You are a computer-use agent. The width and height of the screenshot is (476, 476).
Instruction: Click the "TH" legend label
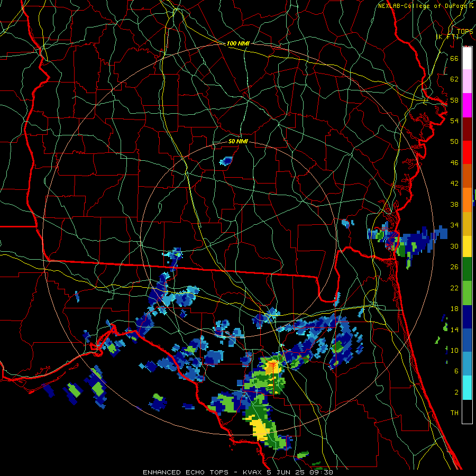click(x=454, y=413)
